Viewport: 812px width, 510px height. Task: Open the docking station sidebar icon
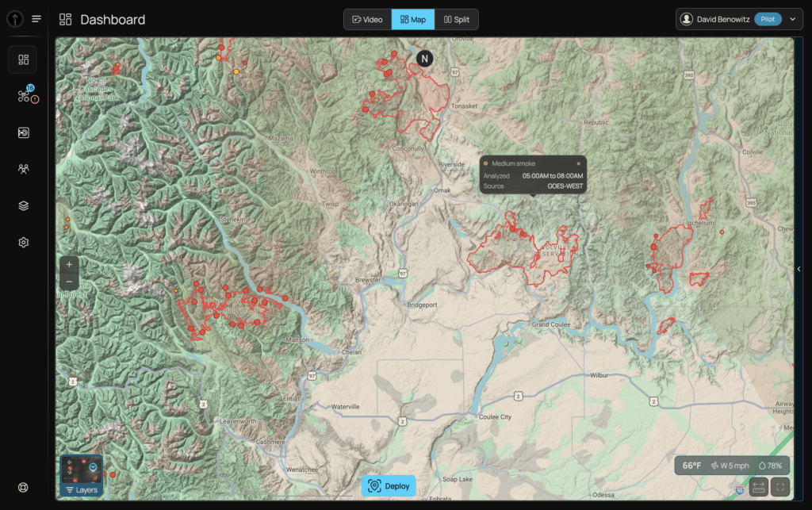(x=23, y=133)
